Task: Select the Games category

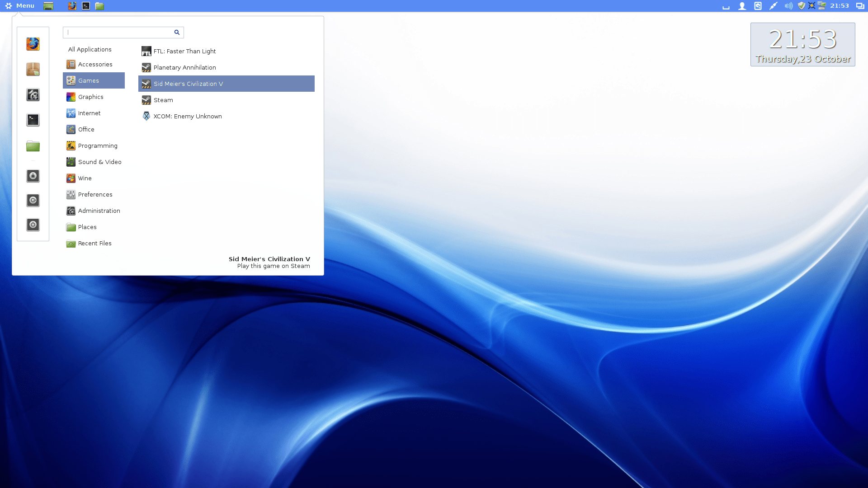Action: point(94,80)
